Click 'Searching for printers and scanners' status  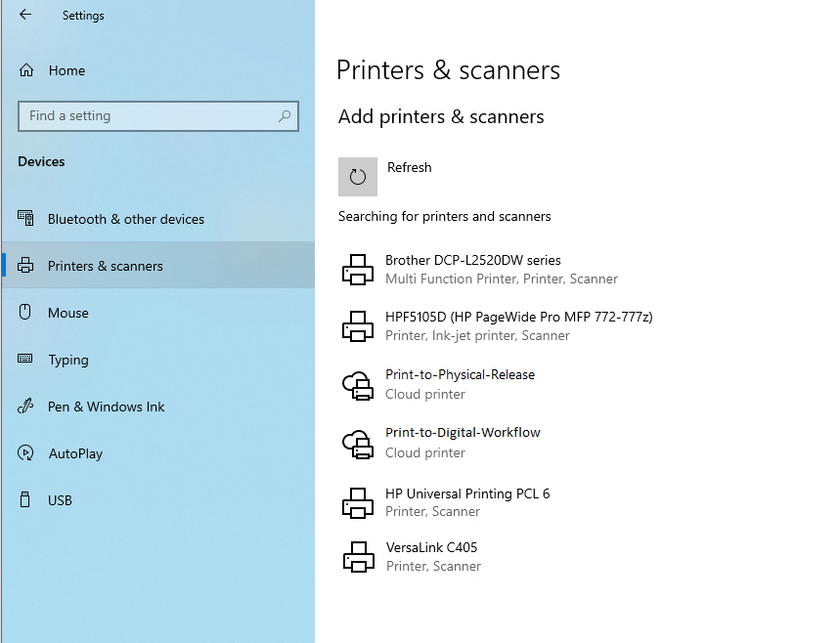(445, 216)
